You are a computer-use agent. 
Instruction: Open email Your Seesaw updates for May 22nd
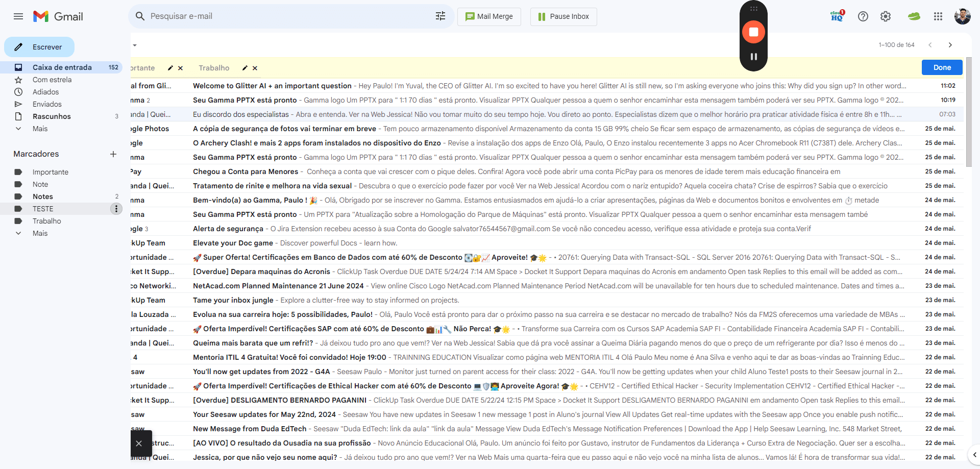click(547, 414)
